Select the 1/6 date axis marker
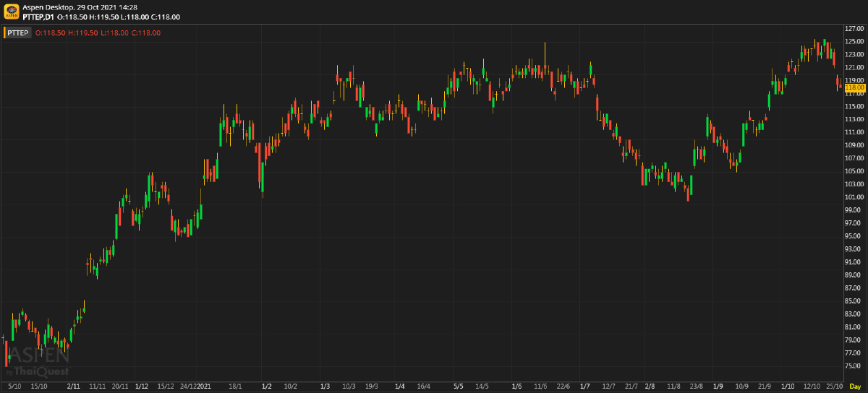Screen dimensions: 868x393 [x=516, y=386]
